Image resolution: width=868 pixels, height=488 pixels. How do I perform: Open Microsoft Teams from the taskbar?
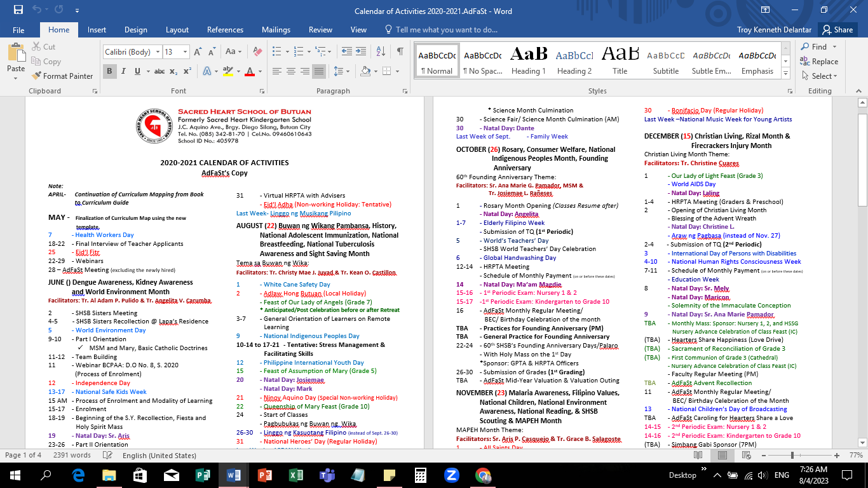click(x=327, y=475)
